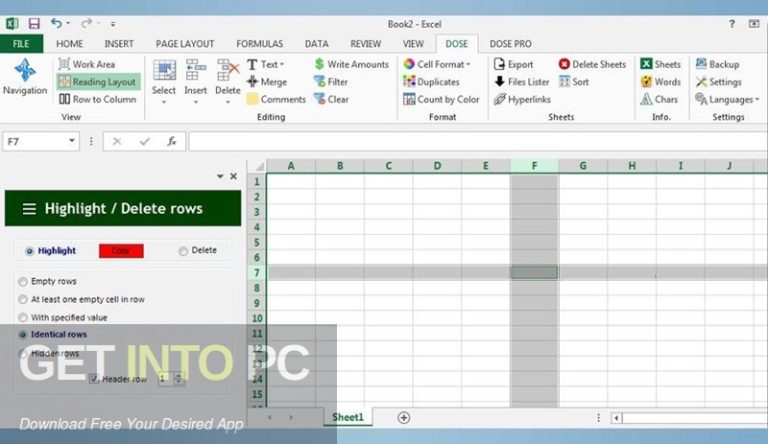Expand the Insert dropdown
768x444 pixels.
(x=195, y=102)
